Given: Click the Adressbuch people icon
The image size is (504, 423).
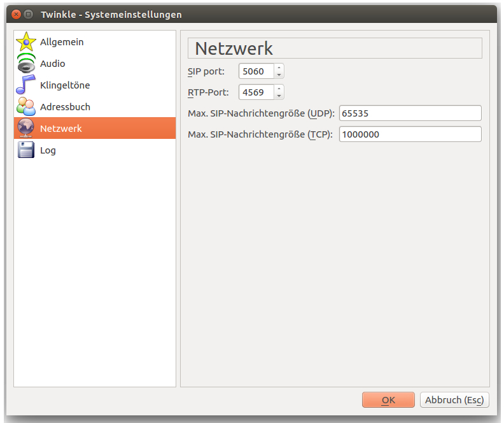Looking at the screenshot, I should point(26,107).
